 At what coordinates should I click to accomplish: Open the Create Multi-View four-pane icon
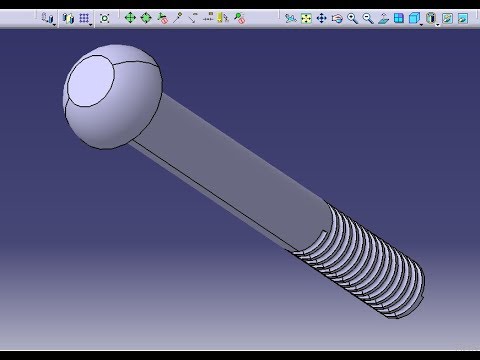coord(399,18)
